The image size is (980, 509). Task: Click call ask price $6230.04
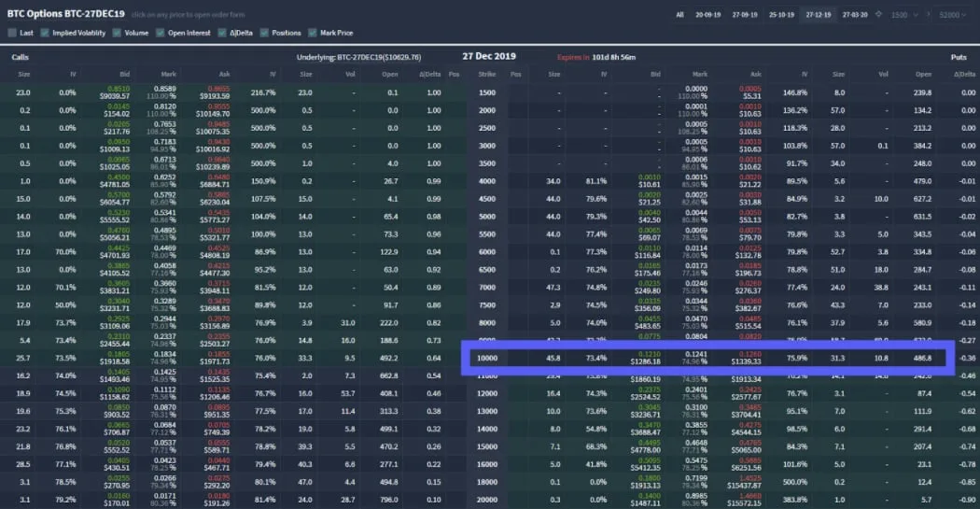tap(215, 203)
